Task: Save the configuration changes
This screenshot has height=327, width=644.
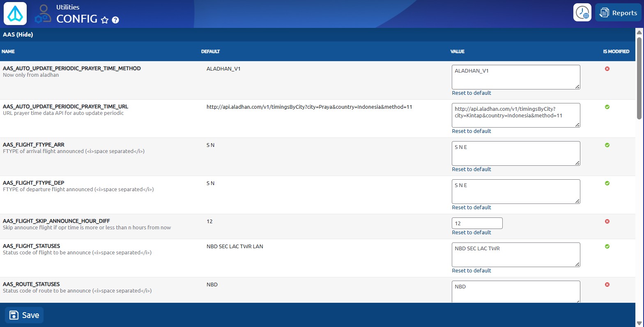Action: coord(24,315)
